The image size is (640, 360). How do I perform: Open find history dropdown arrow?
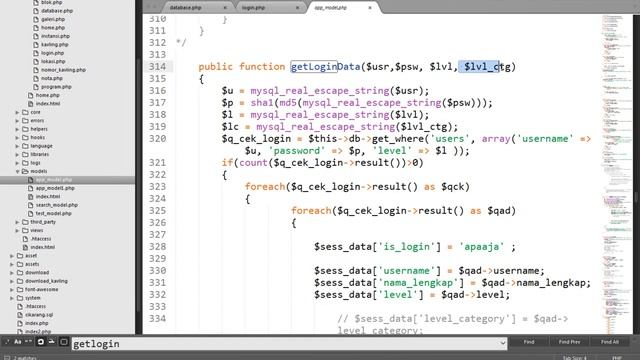click(502, 343)
